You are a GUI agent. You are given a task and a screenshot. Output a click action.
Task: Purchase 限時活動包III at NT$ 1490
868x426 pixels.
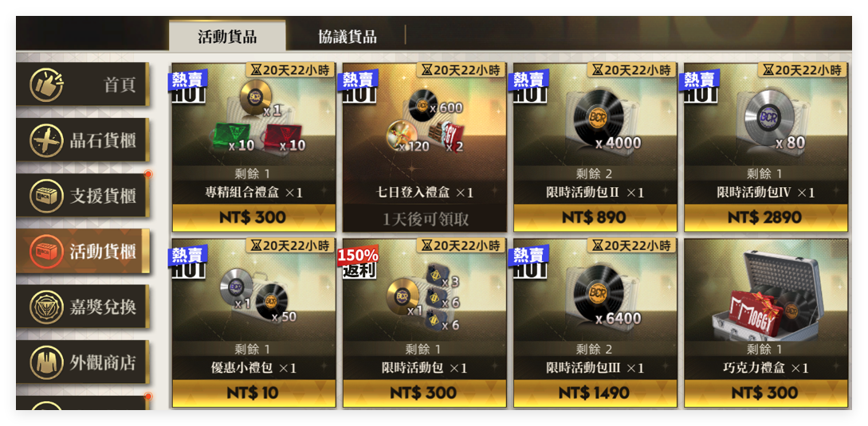[x=595, y=393]
